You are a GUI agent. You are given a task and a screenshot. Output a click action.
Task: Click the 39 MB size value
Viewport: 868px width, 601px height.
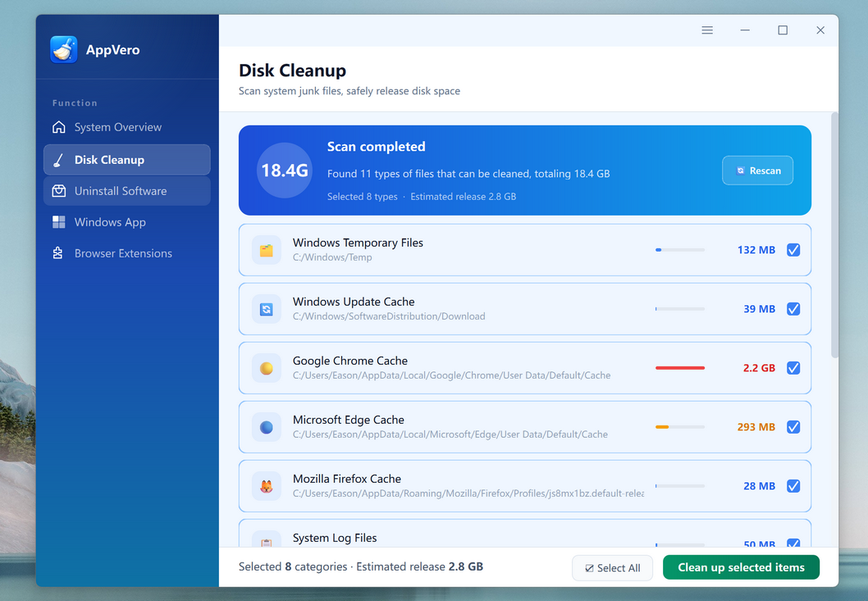pos(759,309)
